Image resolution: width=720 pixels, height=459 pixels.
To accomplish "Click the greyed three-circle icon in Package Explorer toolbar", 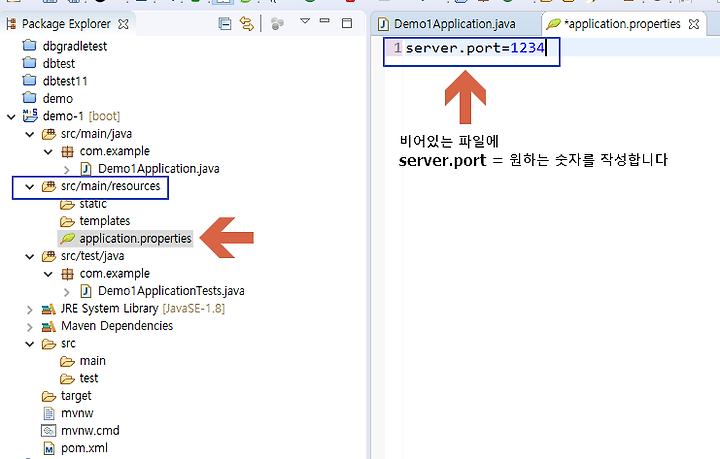I will pos(277,23).
